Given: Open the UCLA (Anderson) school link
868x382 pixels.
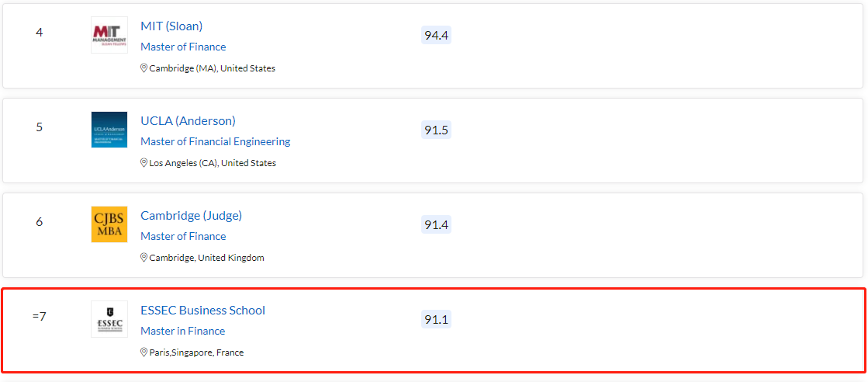Looking at the screenshot, I should (188, 121).
